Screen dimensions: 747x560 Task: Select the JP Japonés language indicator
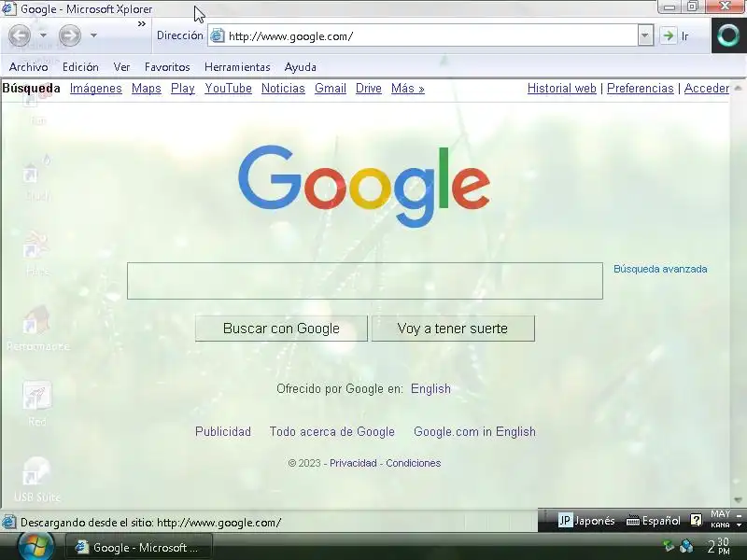pos(586,521)
